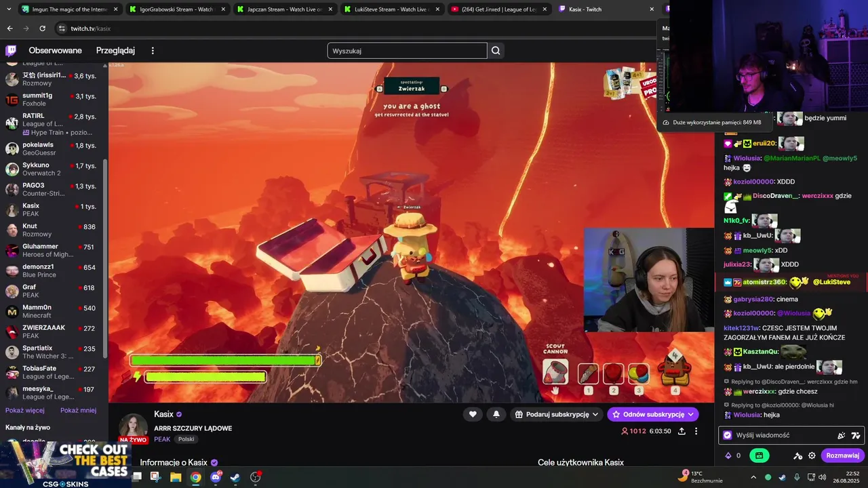The height and width of the screenshot is (488, 868).
Task: Click the heart follow icon under the stream
Action: (473, 414)
